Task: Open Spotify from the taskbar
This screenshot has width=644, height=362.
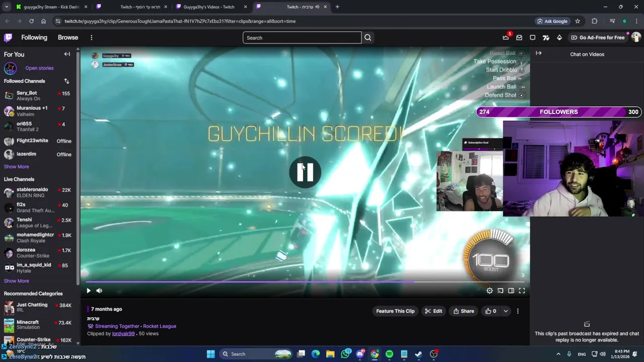Action: tap(389, 354)
